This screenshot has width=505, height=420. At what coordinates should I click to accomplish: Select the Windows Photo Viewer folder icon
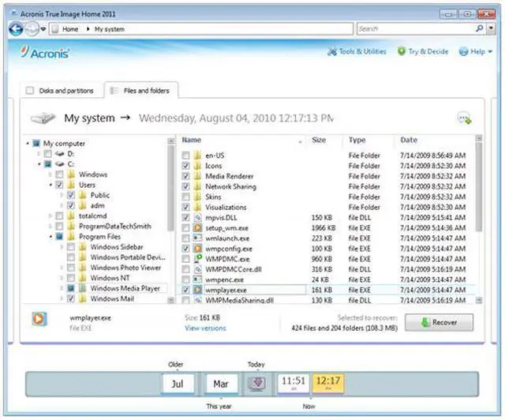[x=83, y=268]
